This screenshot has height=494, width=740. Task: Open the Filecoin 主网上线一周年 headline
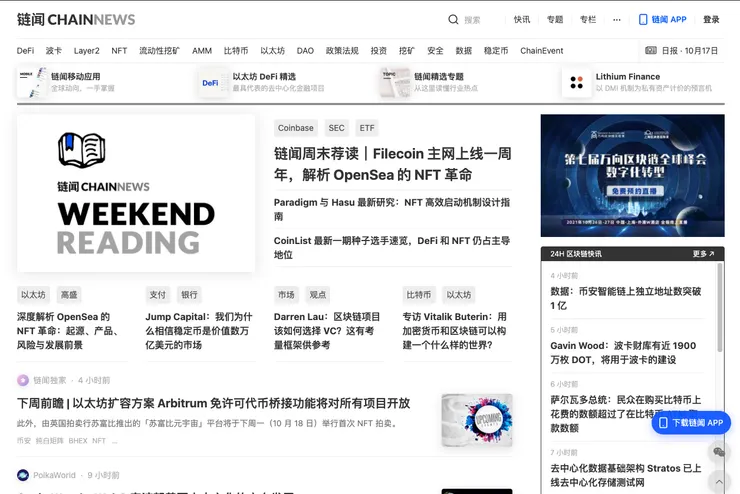coord(393,164)
